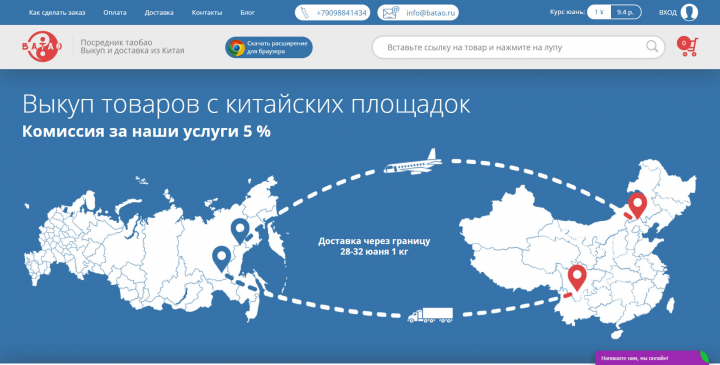Open 'Контакты' menu item
The image size is (720, 365).
(x=207, y=12)
